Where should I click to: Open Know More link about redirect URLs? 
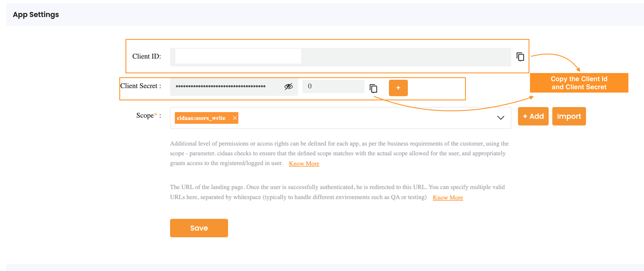click(x=448, y=198)
